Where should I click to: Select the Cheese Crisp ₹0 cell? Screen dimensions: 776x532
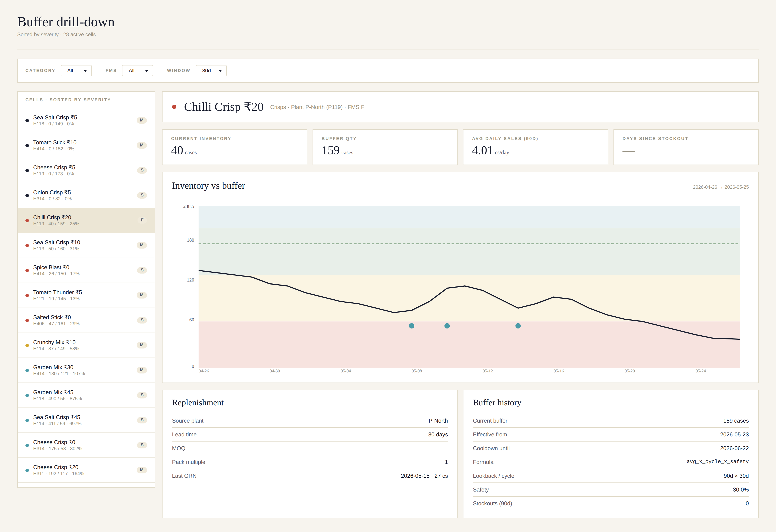coord(86,446)
